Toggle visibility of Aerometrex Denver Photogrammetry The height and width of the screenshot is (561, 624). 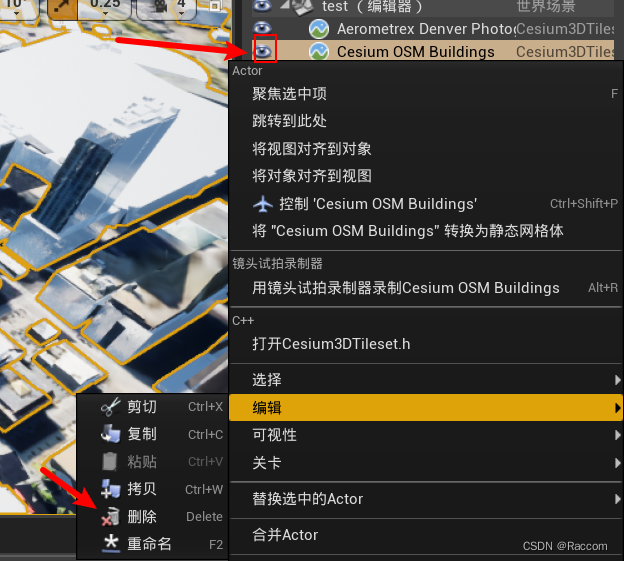262,28
